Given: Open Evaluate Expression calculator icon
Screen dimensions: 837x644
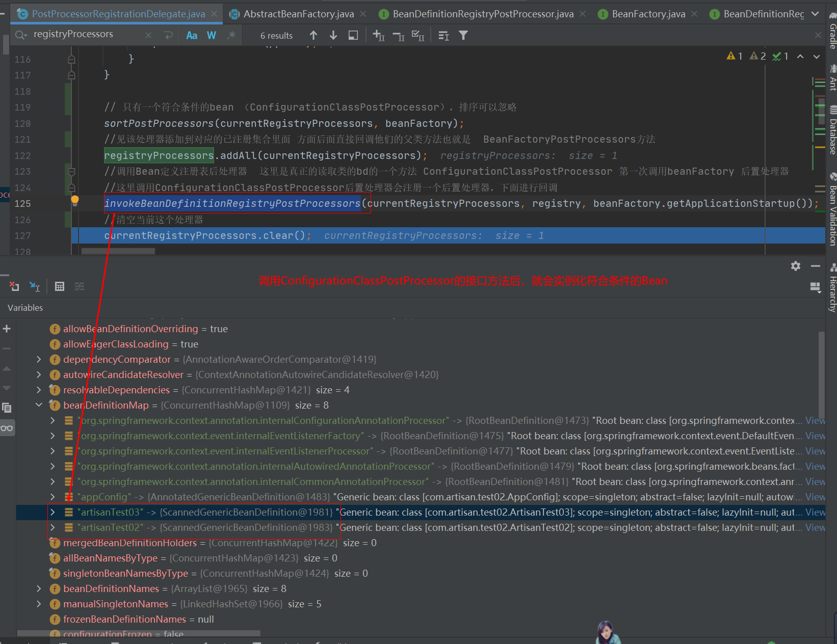Looking at the screenshot, I should pos(60,286).
